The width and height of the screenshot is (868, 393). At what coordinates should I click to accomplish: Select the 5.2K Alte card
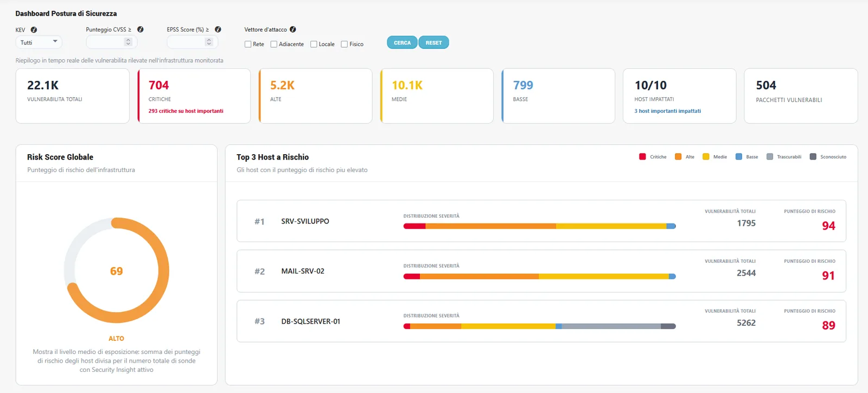315,96
